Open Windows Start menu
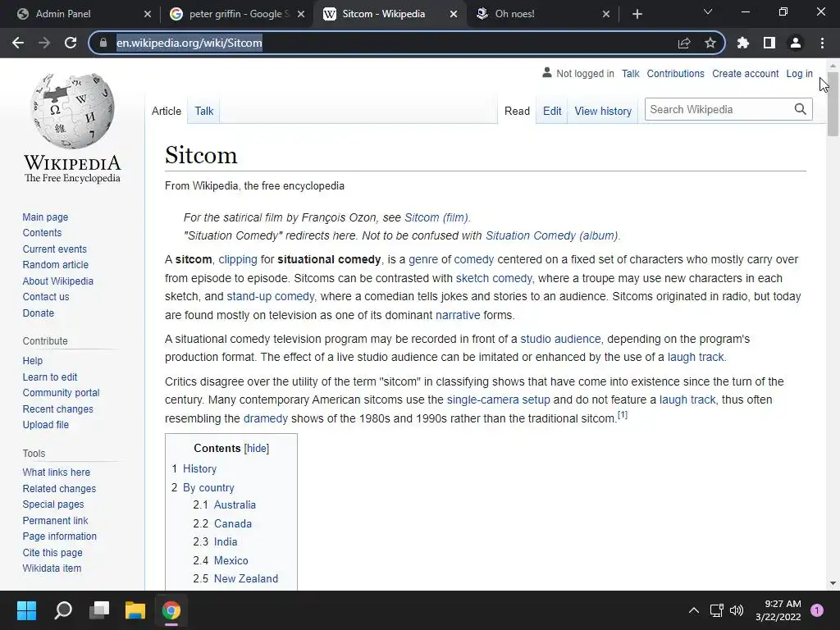The image size is (840, 630). (26, 610)
